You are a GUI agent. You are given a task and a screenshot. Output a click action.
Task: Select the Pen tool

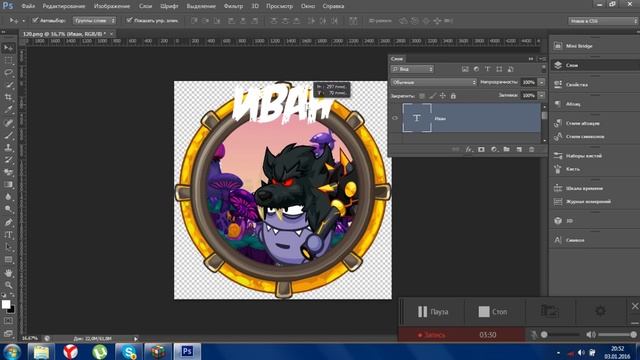click(x=8, y=222)
